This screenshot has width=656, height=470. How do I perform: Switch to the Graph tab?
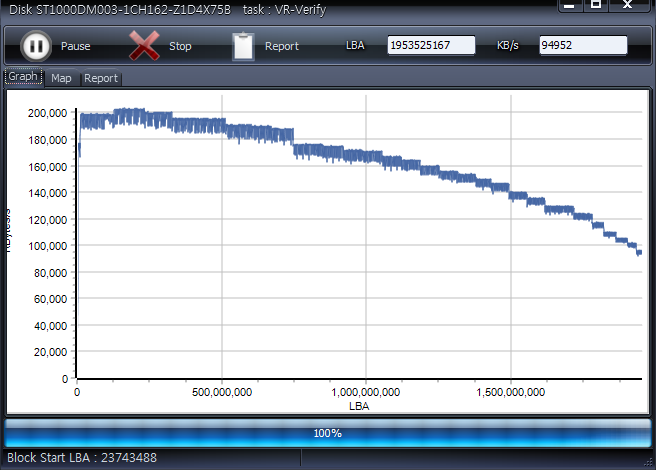tap(23, 77)
